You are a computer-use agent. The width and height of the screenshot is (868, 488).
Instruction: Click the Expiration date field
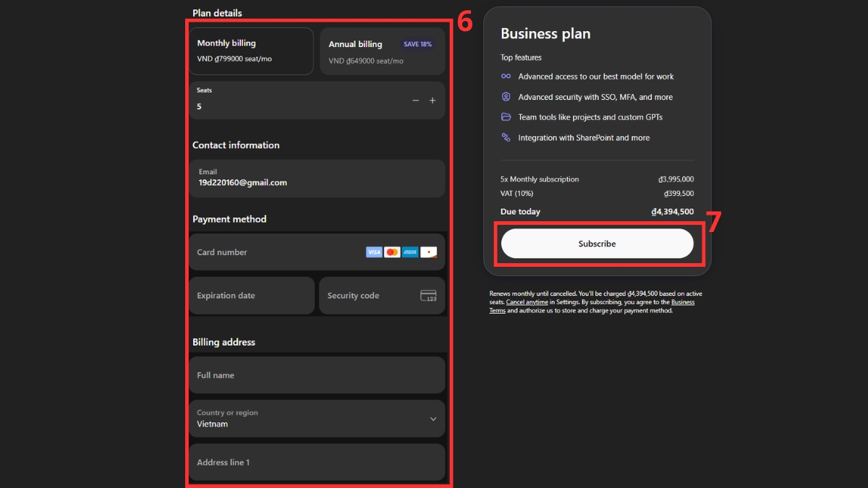251,296
